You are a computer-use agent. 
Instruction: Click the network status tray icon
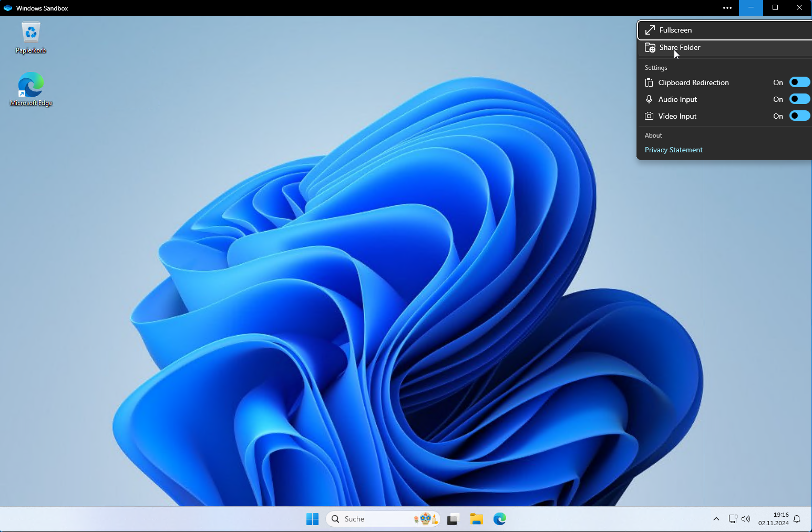733,519
